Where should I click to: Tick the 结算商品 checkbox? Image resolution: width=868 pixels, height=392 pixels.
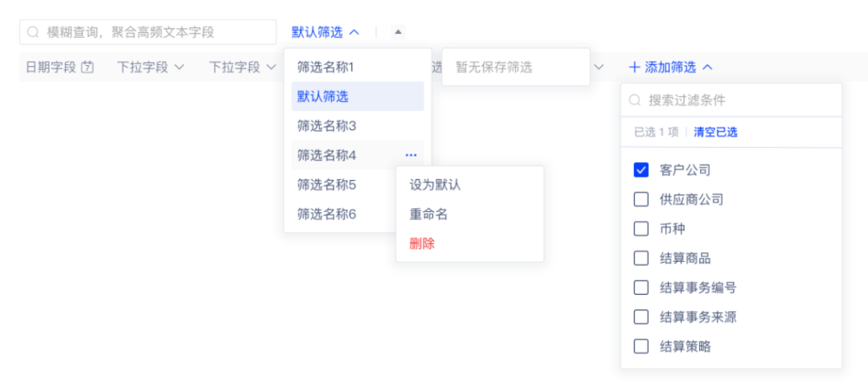(641, 259)
